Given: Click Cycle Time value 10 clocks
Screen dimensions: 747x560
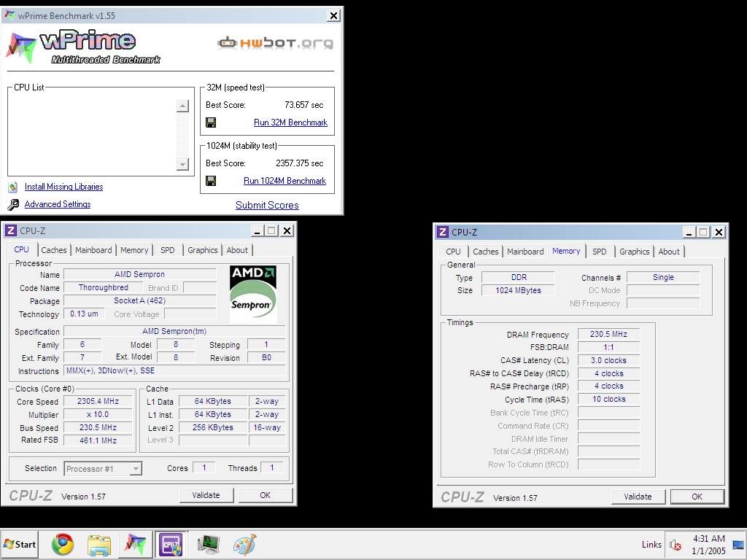Looking at the screenshot, I should click(x=609, y=399).
